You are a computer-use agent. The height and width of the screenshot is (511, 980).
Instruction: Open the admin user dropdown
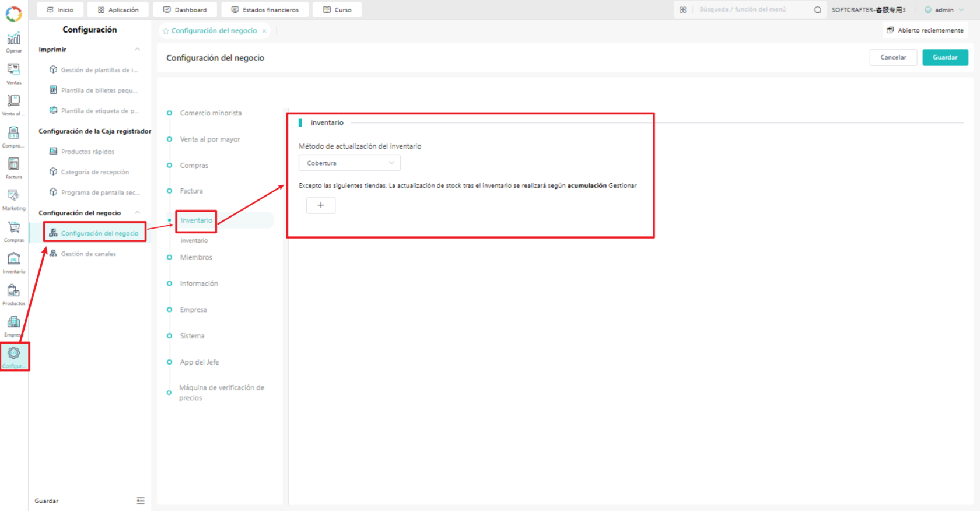944,9
